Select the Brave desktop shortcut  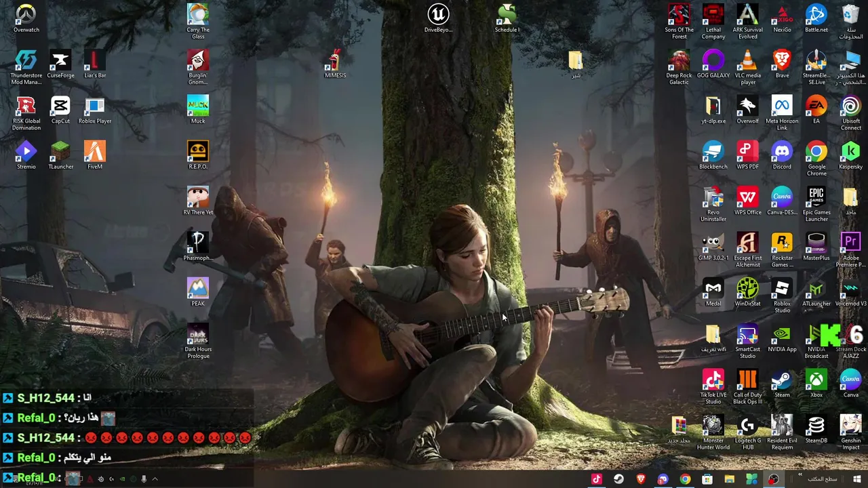[782, 64]
